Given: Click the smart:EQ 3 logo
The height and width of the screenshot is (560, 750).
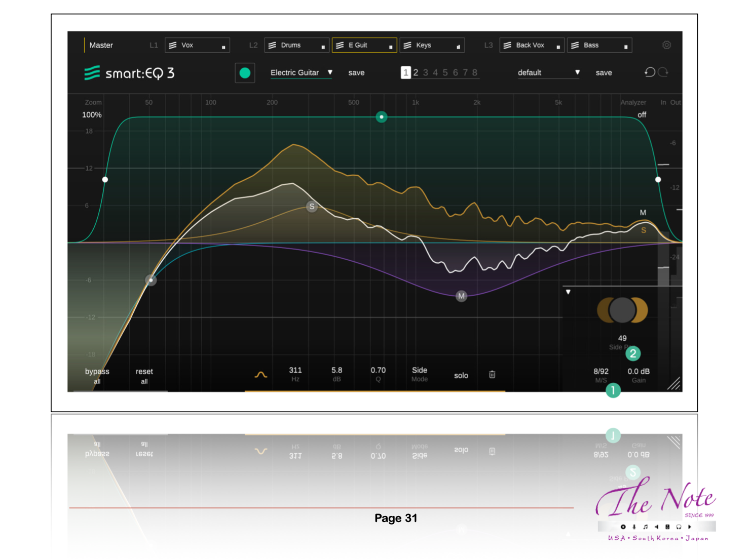Looking at the screenshot, I should click(129, 73).
